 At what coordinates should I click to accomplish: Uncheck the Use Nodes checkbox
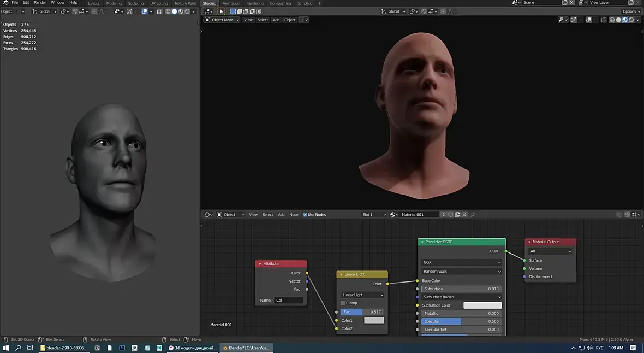click(x=305, y=215)
